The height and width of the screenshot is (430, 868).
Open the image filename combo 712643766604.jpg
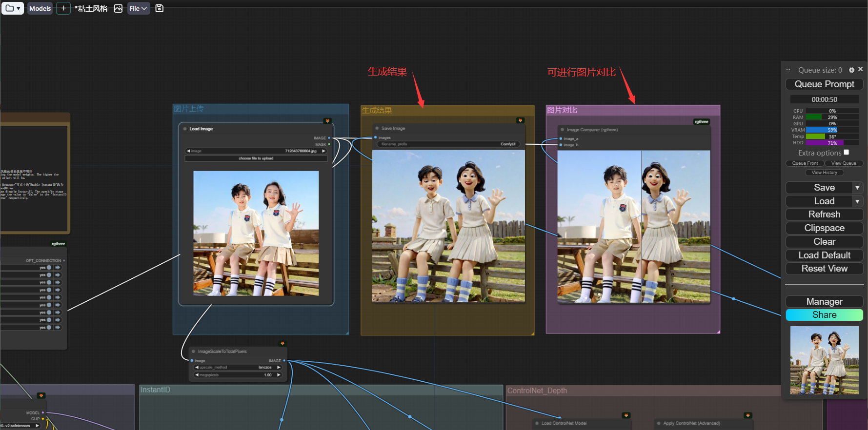click(256, 151)
